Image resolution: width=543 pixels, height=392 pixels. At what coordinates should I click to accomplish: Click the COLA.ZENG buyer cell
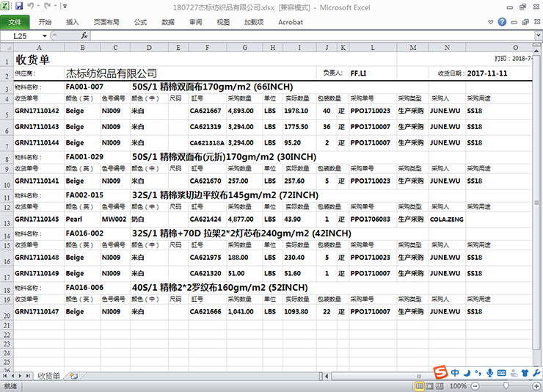(446, 219)
